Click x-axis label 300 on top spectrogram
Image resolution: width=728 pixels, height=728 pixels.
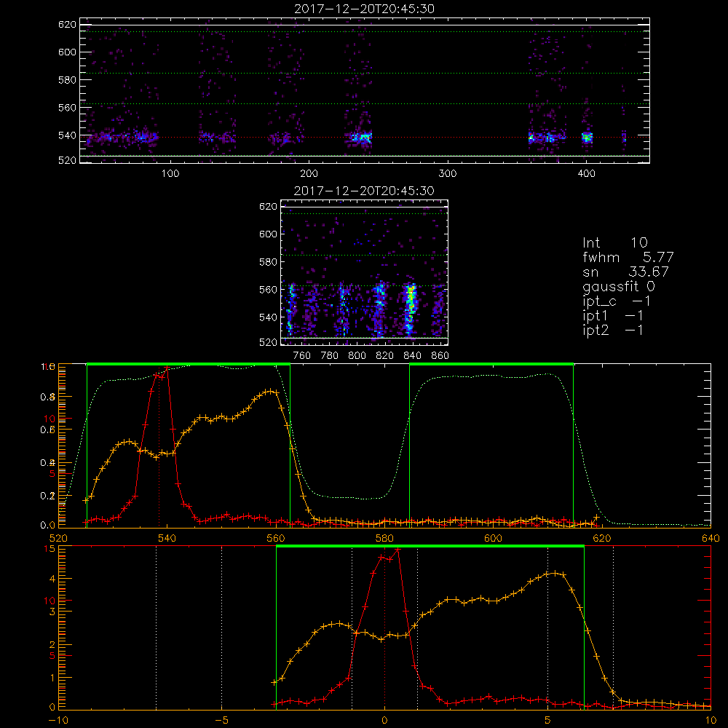(448, 174)
